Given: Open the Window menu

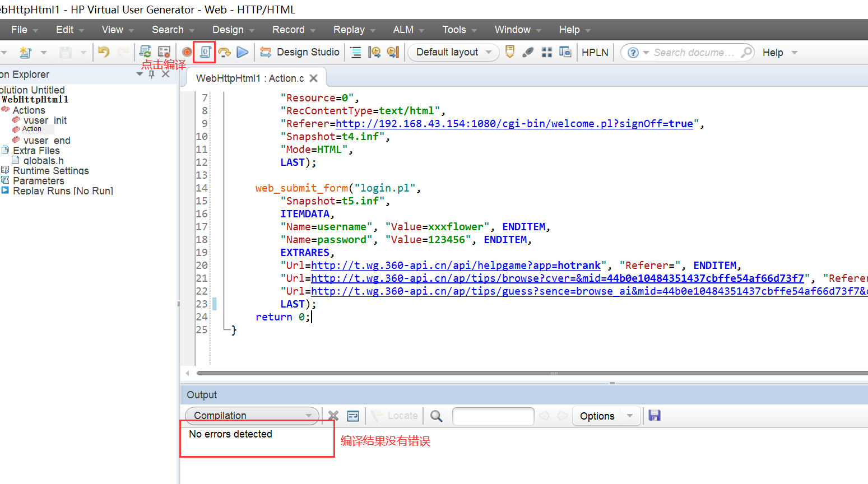Looking at the screenshot, I should 518,30.
